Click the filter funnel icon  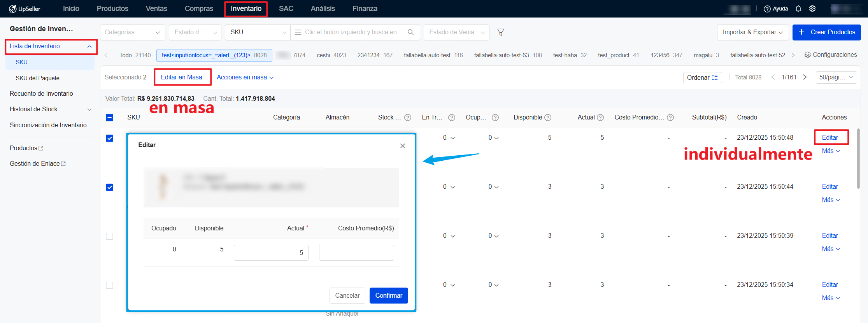(501, 32)
